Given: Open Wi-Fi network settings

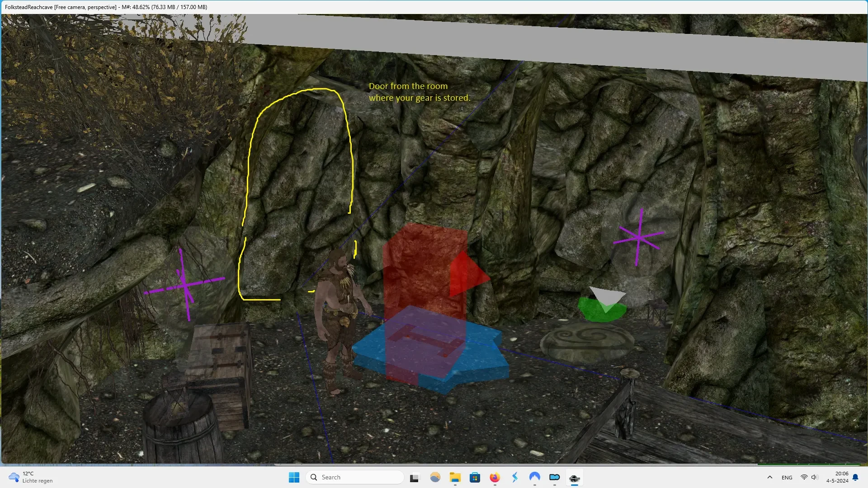Looking at the screenshot, I should 804,477.
